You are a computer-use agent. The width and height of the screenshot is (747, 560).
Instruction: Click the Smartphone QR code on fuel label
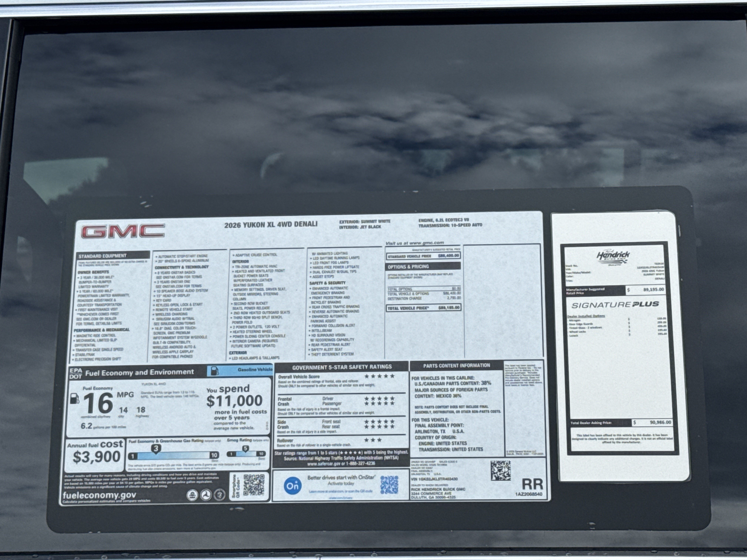coord(254,485)
